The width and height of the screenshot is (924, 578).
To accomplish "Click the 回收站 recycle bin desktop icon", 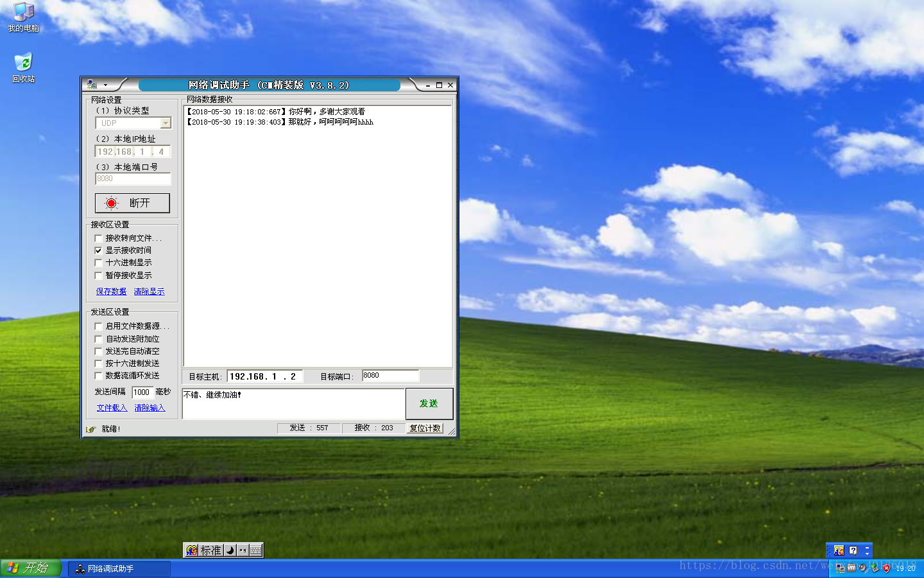I will point(23,67).
